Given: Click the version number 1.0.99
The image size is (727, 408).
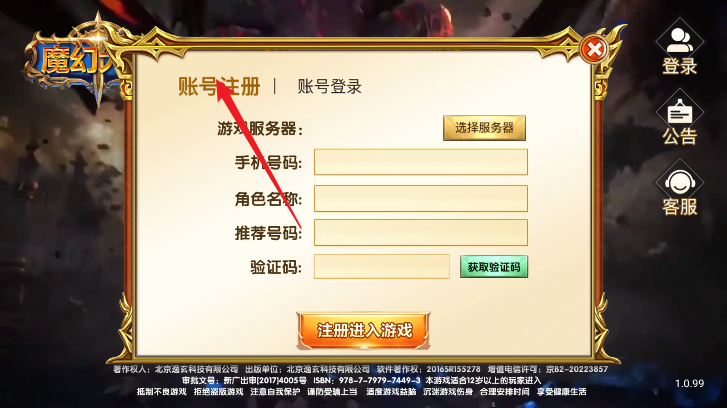Looking at the screenshot, I should click(689, 383).
